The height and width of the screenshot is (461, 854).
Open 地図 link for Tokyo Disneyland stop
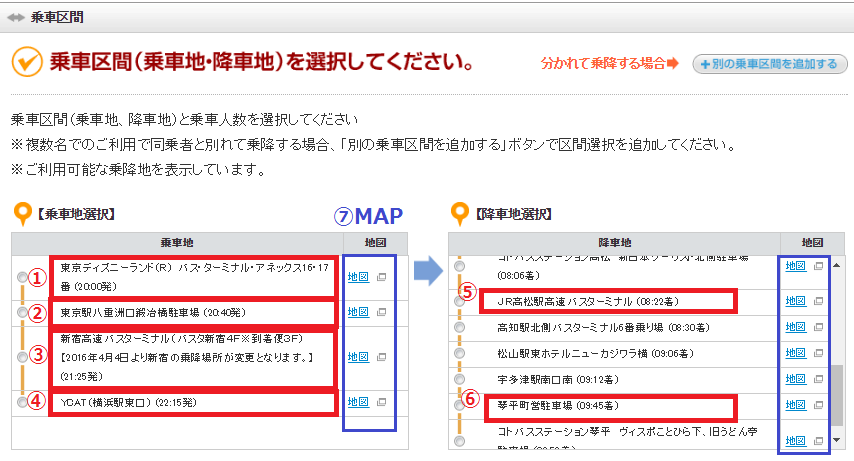pos(357,277)
